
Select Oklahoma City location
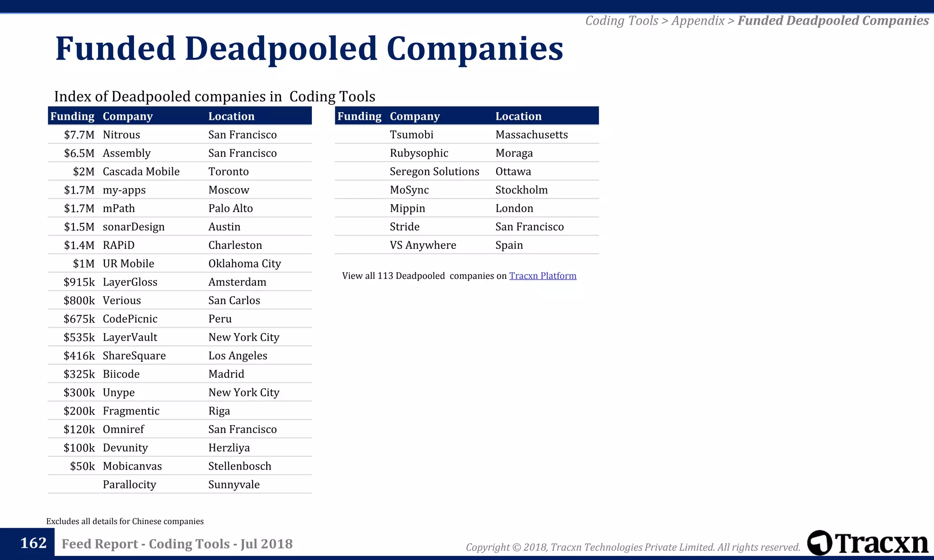tap(245, 264)
